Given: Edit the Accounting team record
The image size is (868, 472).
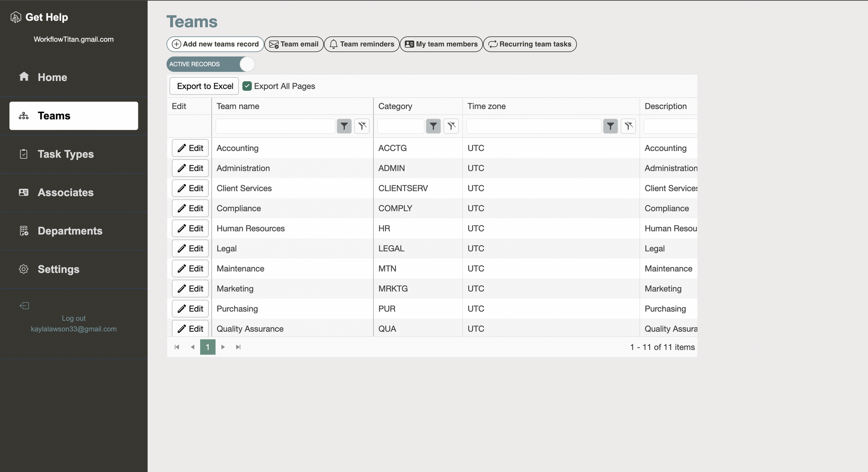Looking at the screenshot, I should [x=190, y=148].
